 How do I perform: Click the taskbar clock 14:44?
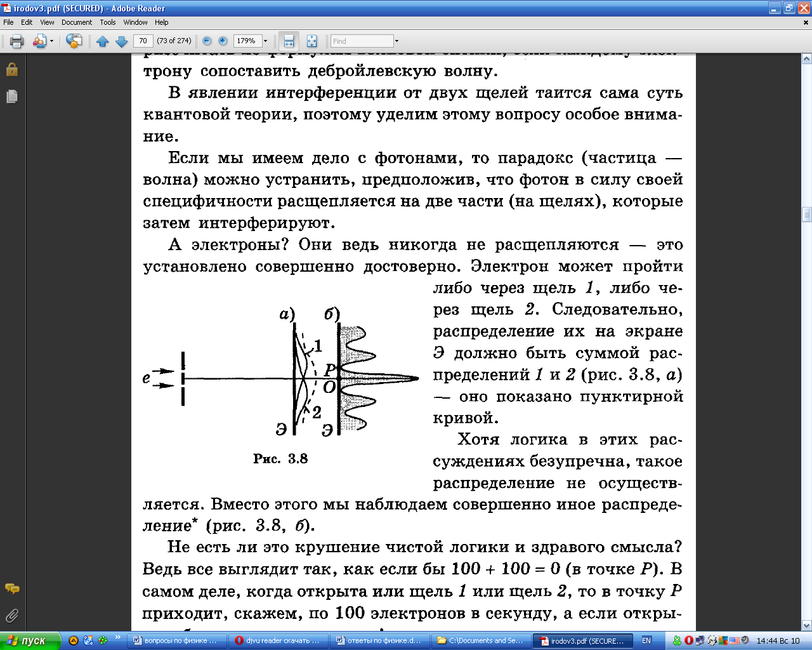[778, 640]
